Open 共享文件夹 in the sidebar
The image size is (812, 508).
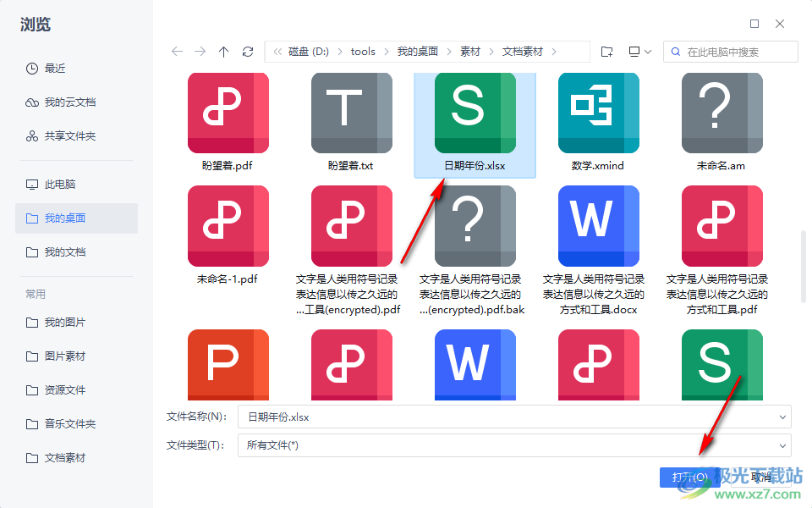click(x=77, y=135)
